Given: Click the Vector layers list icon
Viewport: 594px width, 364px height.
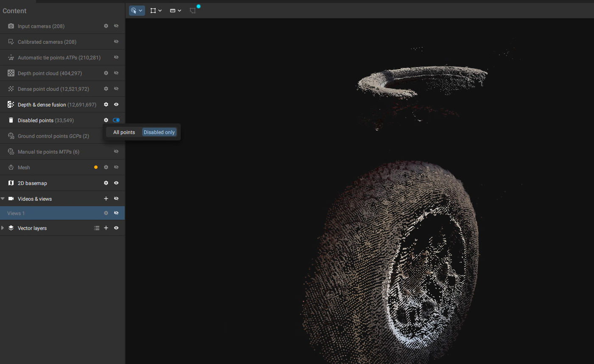Looking at the screenshot, I should click(97, 228).
